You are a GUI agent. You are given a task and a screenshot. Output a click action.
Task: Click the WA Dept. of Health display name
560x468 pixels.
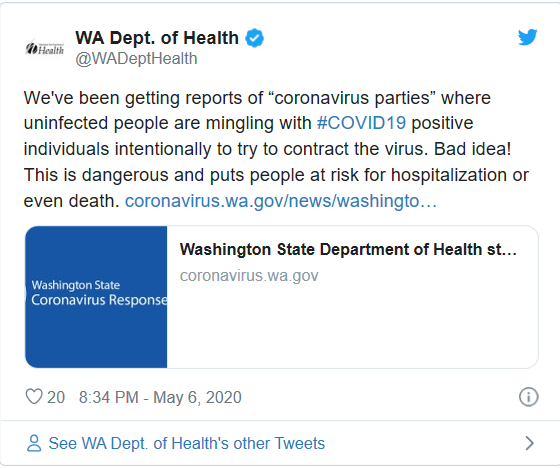coord(157,38)
